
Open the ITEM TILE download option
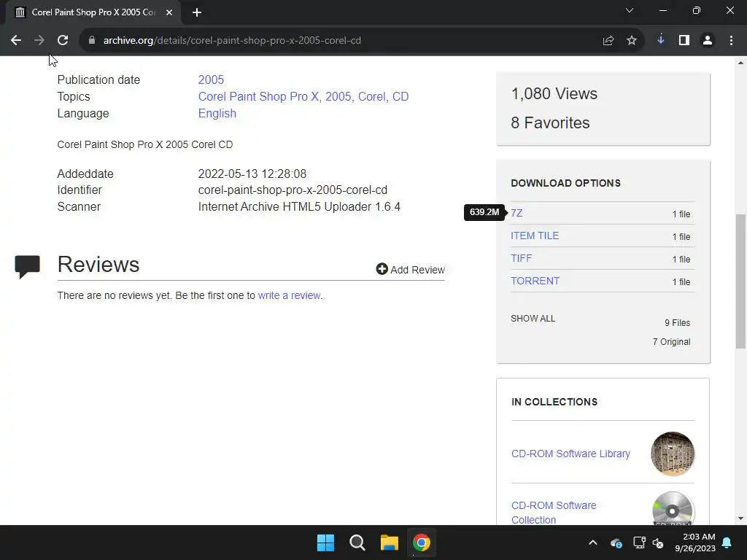point(535,236)
